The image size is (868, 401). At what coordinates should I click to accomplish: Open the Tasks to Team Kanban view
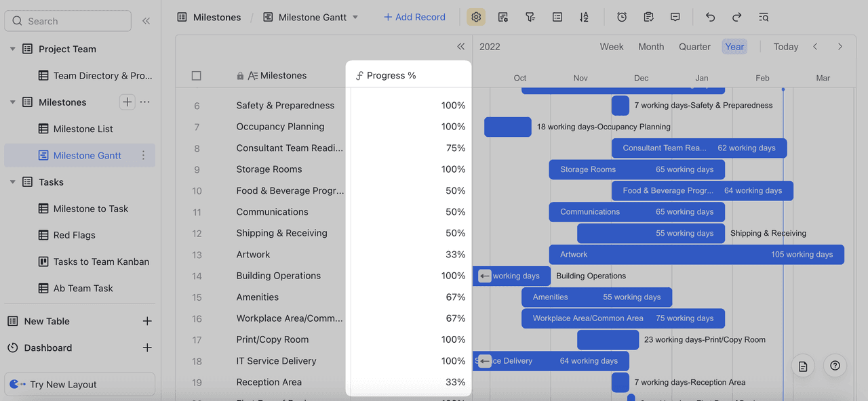[79, 261]
